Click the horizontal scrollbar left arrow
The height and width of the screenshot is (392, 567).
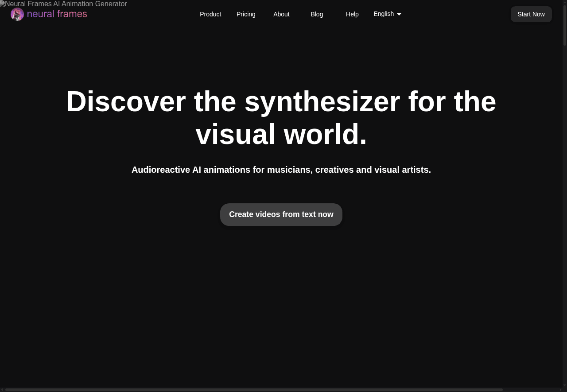pyautogui.click(x=2, y=390)
